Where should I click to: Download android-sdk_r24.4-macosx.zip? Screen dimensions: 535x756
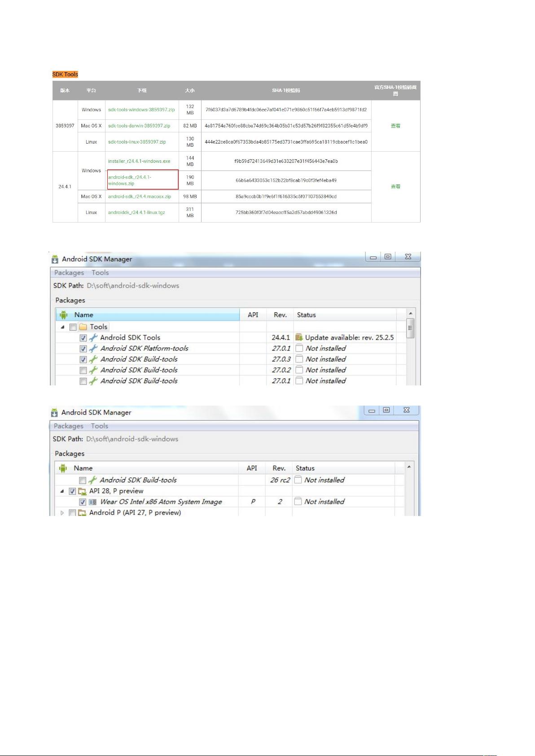point(140,197)
